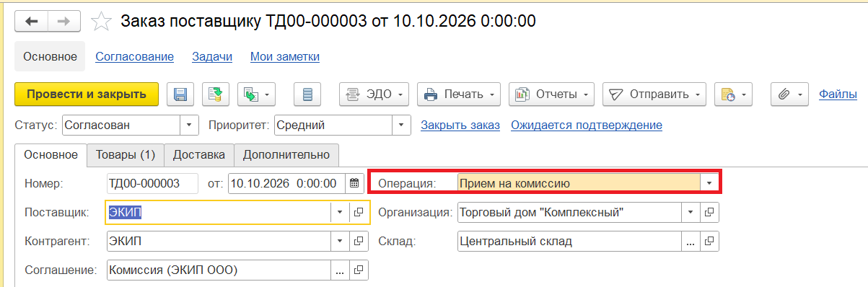Viewport: 868px width, 287px height.
Task: Expand the Приоритет dropdown
Action: click(401, 125)
